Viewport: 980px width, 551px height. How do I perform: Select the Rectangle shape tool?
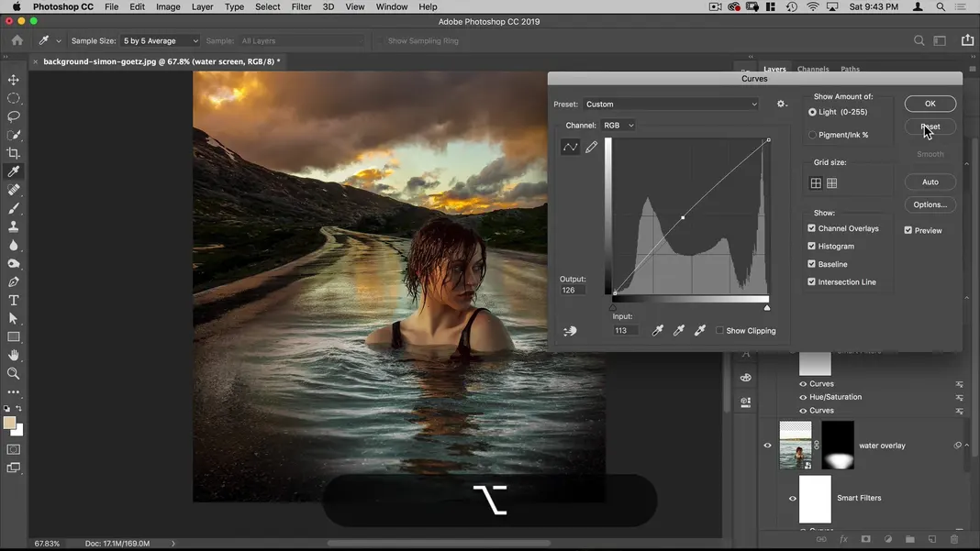point(13,336)
